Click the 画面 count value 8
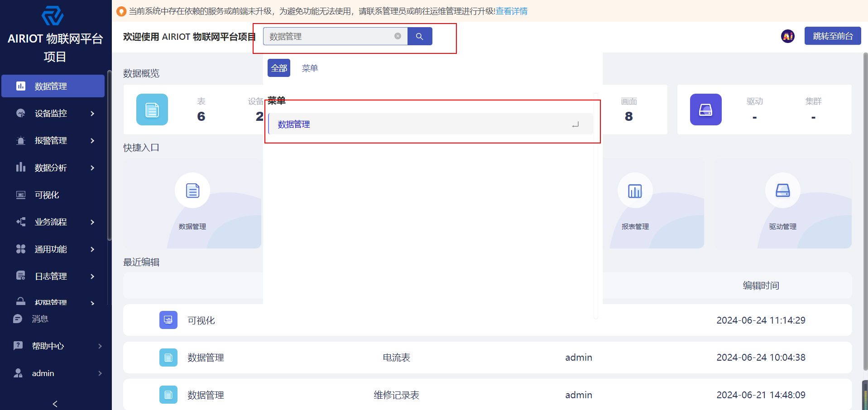Viewport: 868px width, 410px height. click(x=629, y=116)
